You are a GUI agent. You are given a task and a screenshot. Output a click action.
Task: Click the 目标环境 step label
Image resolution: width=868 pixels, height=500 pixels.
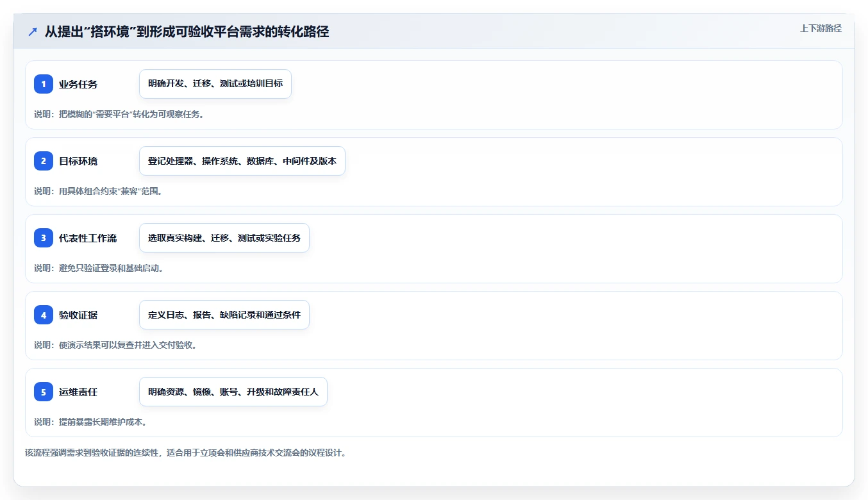tap(78, 161)
